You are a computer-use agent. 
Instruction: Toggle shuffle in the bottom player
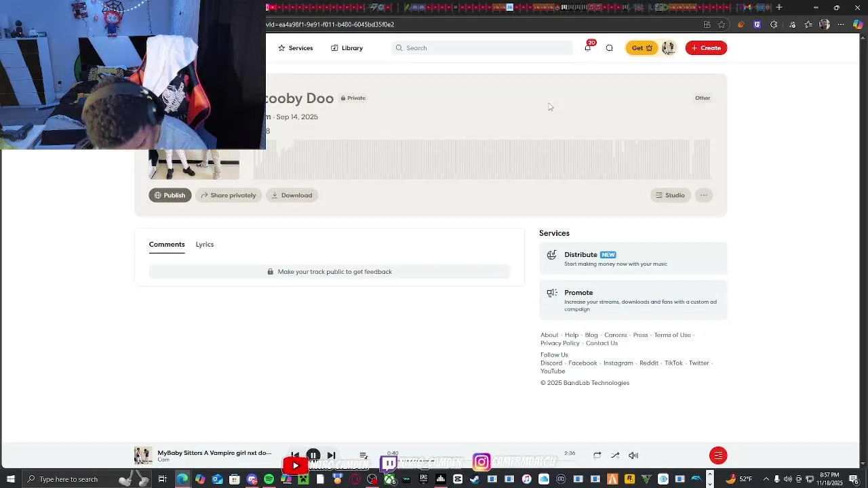point(615,455)
